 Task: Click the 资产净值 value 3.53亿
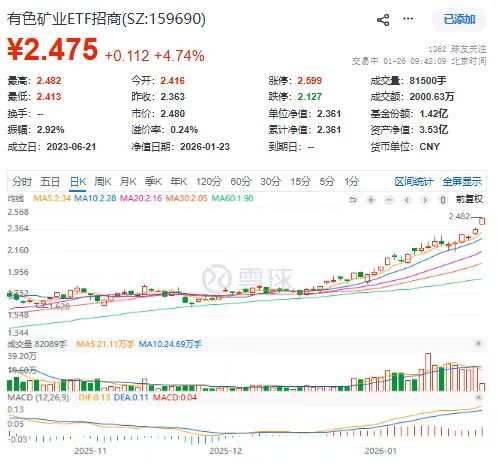click(x=434, y=129)
